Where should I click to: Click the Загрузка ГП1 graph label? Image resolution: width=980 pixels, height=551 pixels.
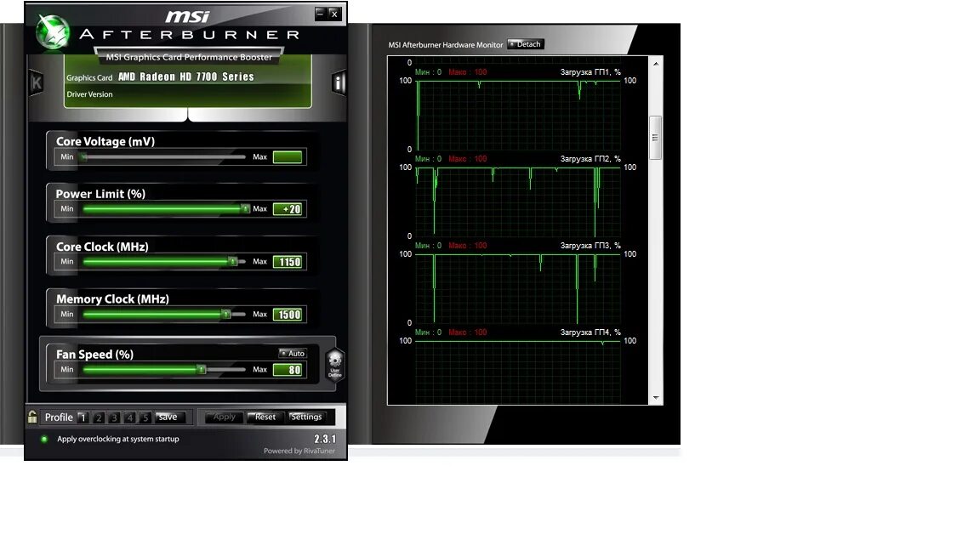[x=590, y=71]
